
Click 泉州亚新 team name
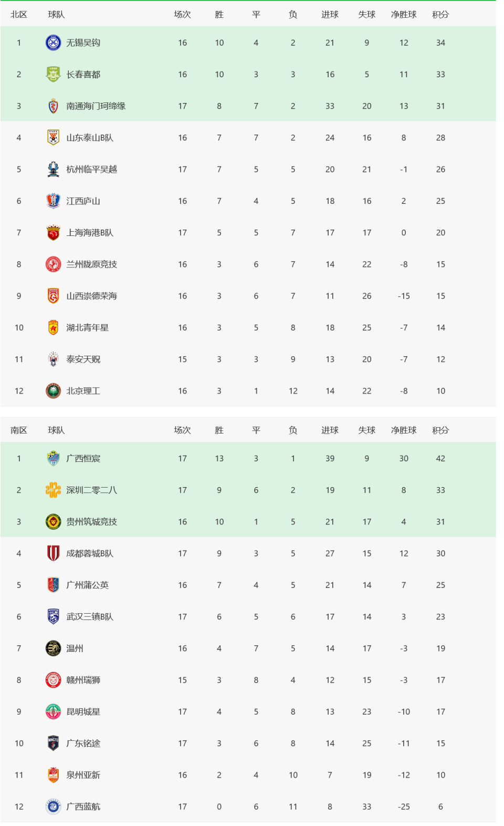point(83,775)
